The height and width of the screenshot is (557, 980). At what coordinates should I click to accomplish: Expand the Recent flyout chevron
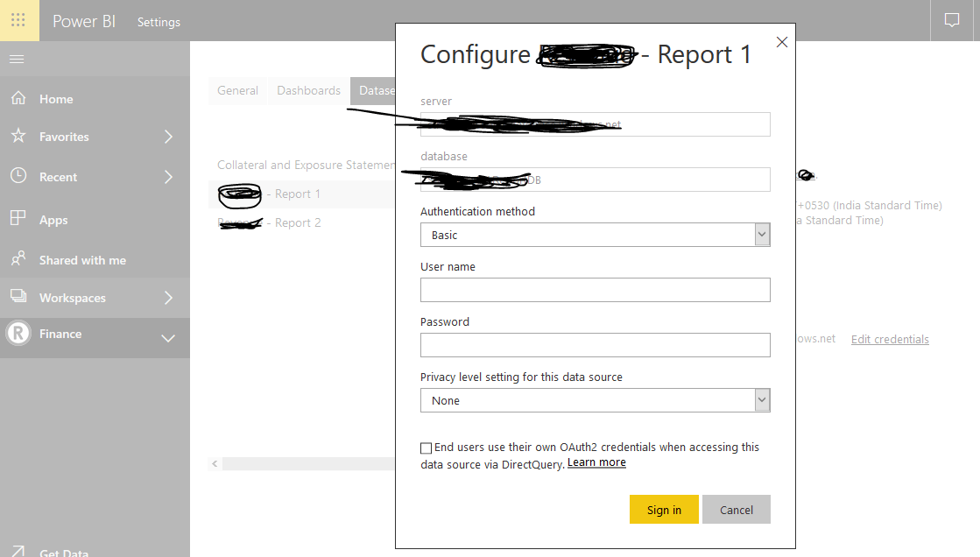168,177
